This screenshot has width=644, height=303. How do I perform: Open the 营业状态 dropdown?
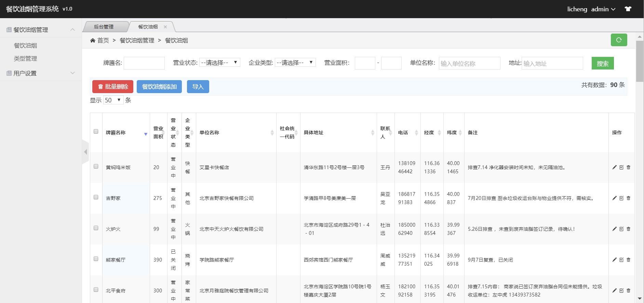[219, 62]
